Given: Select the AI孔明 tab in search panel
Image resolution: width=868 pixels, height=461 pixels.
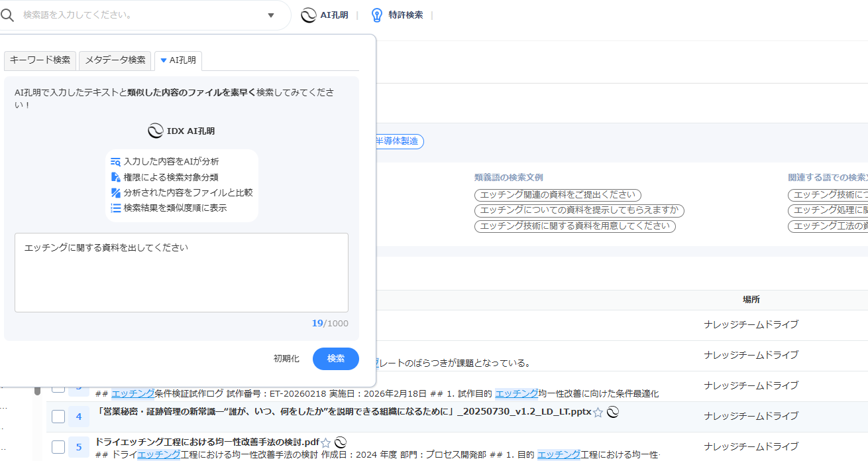Looking at the screenshot, I should (178, 60).
